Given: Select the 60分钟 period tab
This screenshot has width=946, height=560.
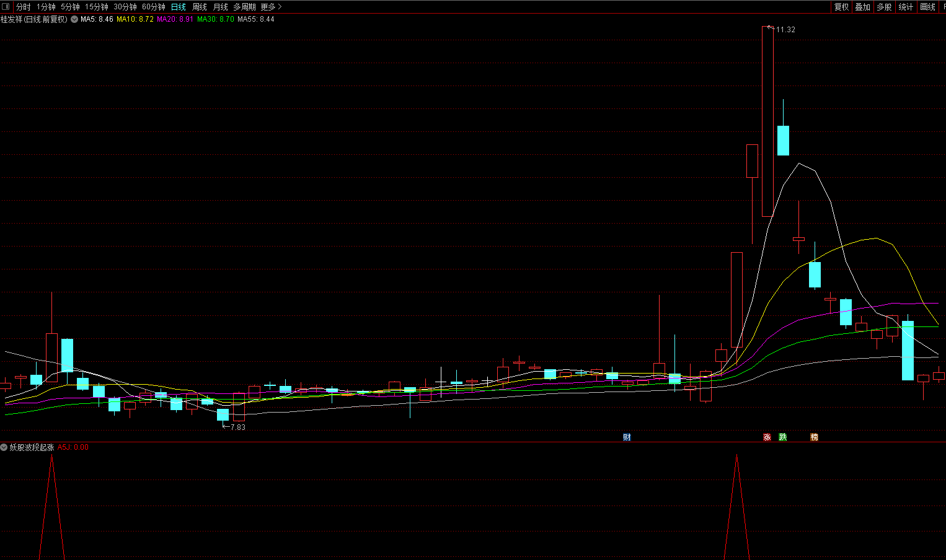Looking at the screenshot, I should tap(154, 7).
